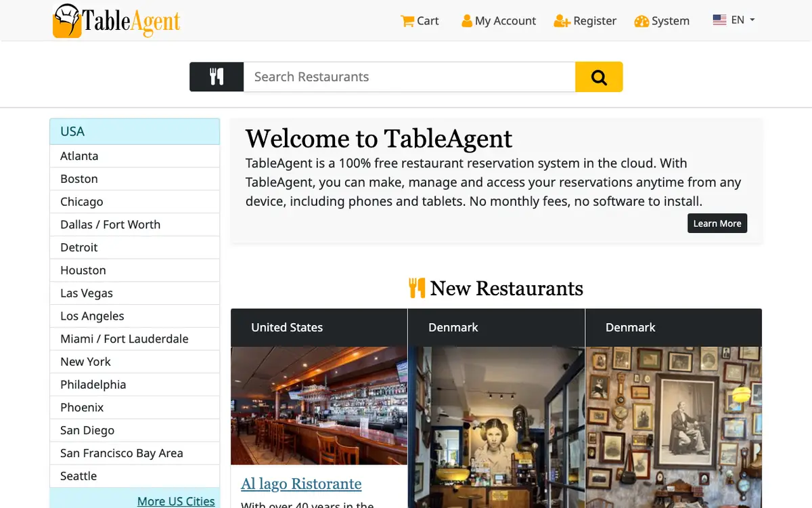Click the framed pictures wall photo
The width and height of the screenshot is (812, 508).
673,427
